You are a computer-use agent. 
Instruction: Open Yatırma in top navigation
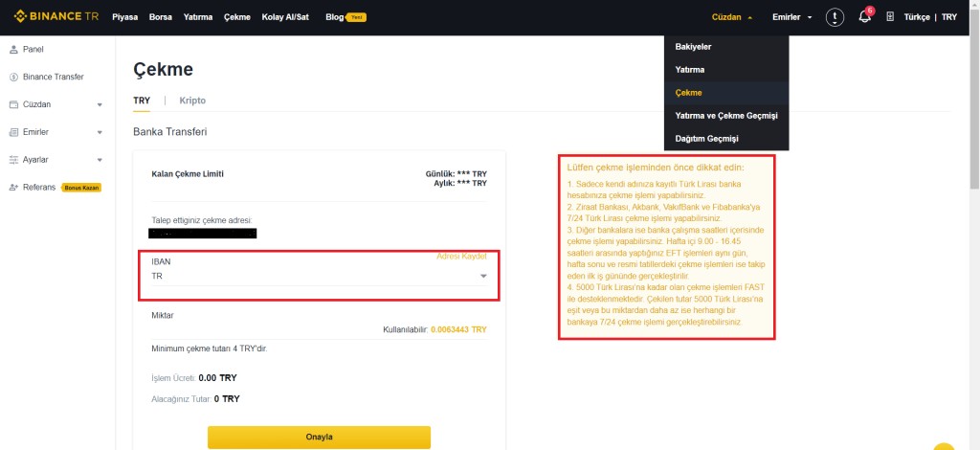[x=197, y=17]
